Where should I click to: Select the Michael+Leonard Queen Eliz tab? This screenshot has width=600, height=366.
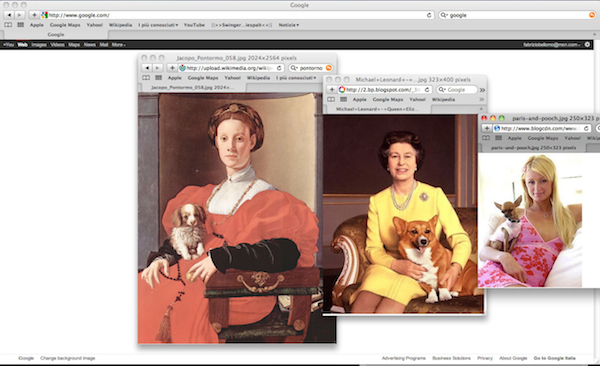coord(378,109)
